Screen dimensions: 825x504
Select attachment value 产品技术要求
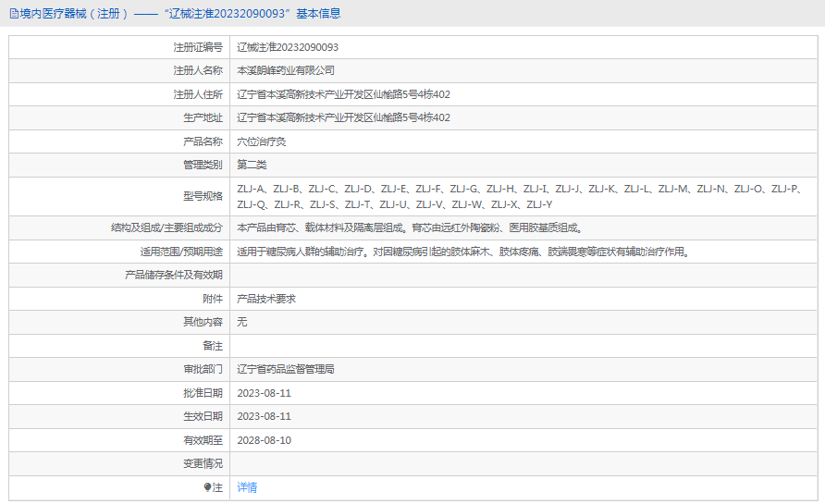[x=266, y=299]
